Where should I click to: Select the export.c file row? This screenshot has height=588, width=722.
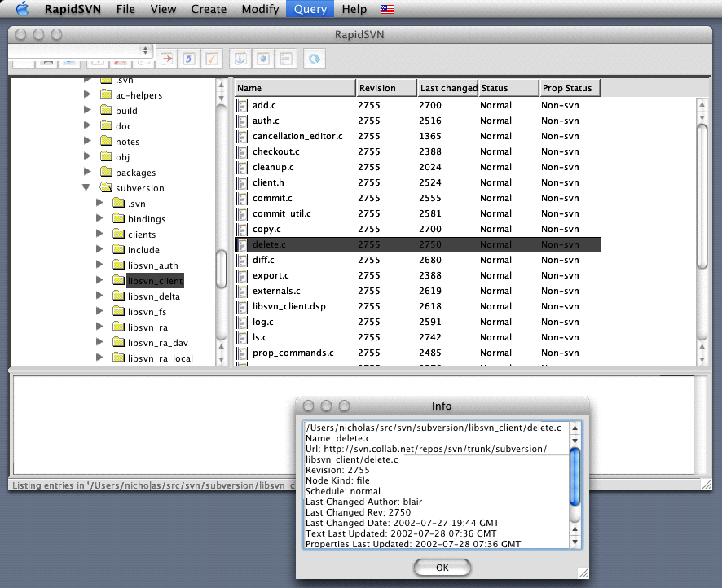[x=418, y=275]
